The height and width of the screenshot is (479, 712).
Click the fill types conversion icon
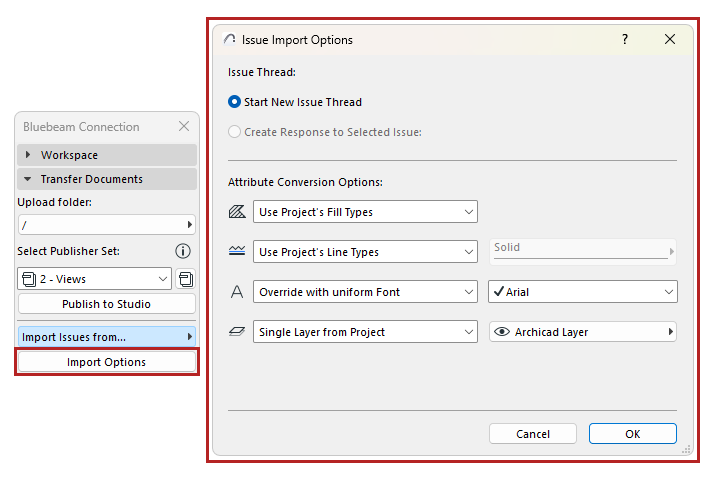coord(237,211)
